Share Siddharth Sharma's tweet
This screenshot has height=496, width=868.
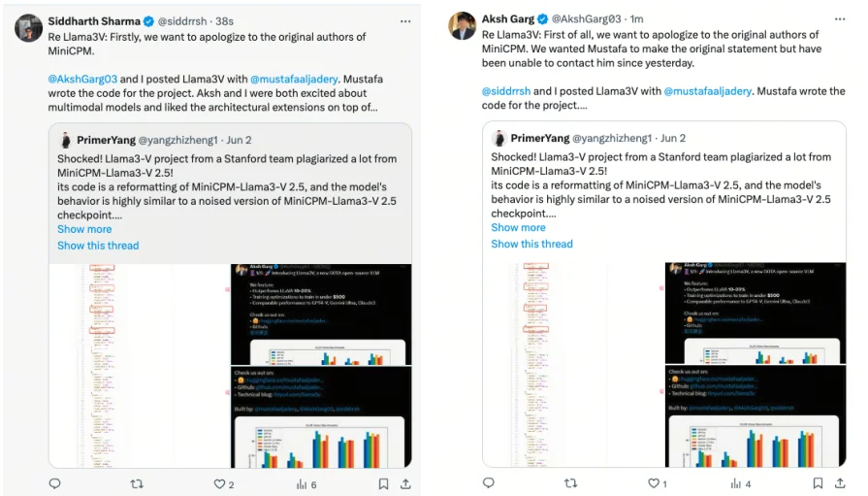(405, 483)
